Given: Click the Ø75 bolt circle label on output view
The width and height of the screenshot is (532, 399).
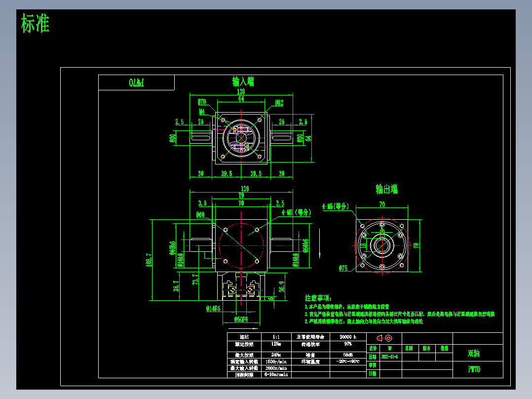Looking at the screenshot, I should tap(344, 267).
